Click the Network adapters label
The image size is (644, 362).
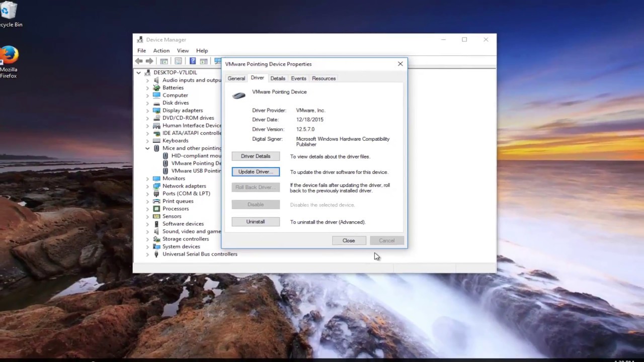tap(184, 186)
